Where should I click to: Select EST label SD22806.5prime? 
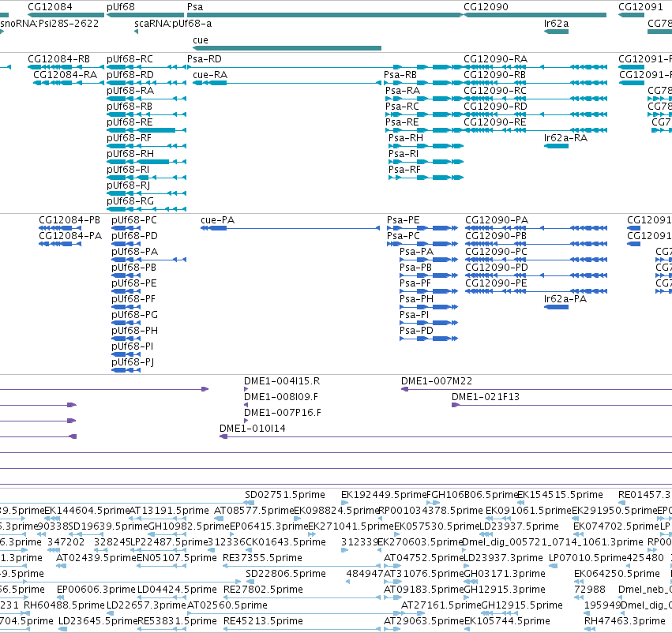click(286, 574)
